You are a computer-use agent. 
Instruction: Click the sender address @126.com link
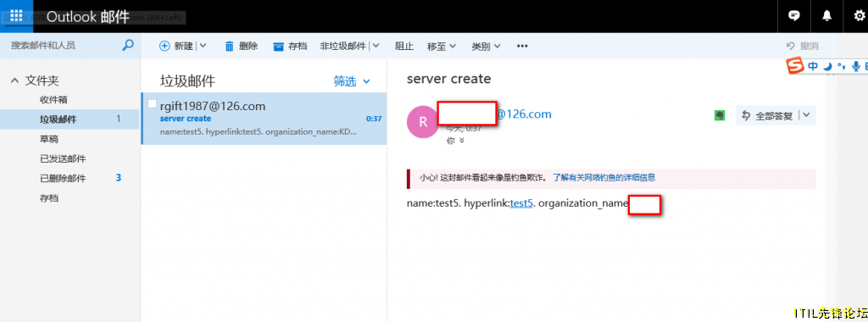pos(524,114)
